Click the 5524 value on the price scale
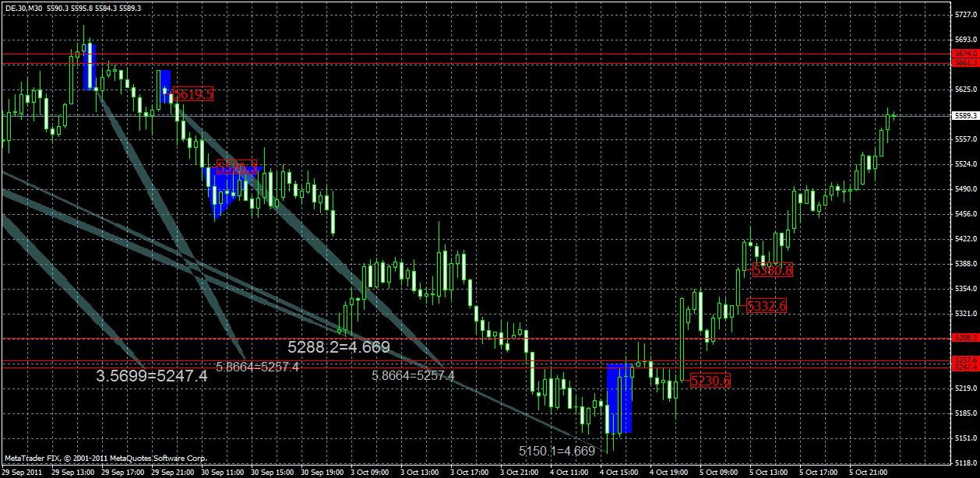 [964, 164]
